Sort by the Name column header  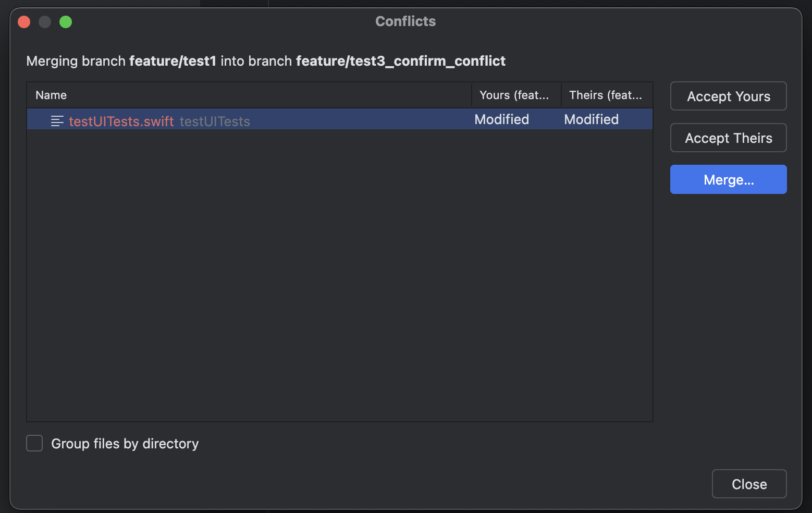51,95
